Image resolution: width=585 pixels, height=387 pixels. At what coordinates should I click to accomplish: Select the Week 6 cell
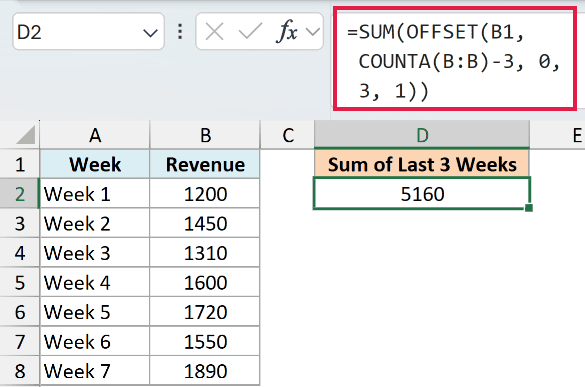95,341
